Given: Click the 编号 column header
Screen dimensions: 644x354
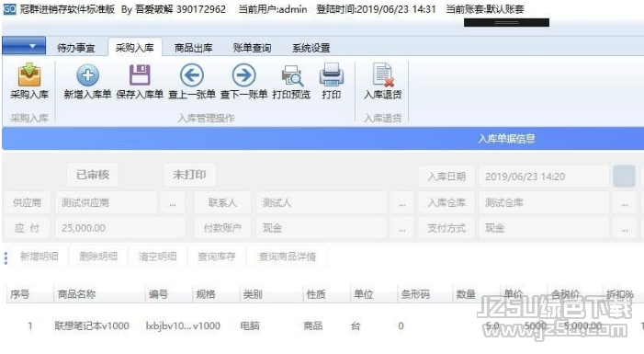Looking at the screenshot, I should [x=168, y=294].
